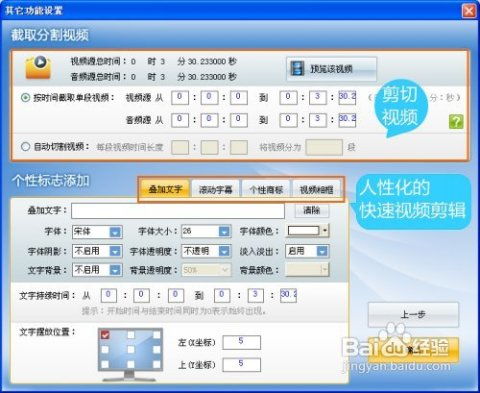Click the 叠加文字 text input field
The width and height of the screenshot is (480, 393).
pos(178,211)
